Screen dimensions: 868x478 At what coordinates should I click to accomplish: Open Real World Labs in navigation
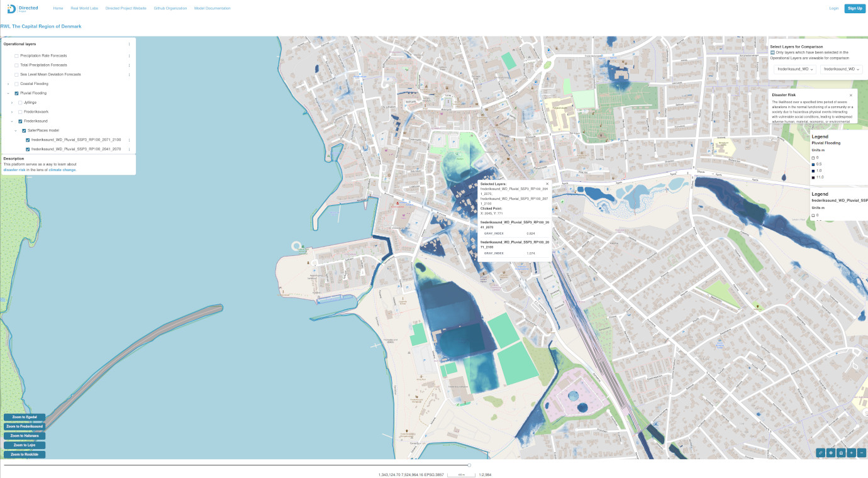pyautogui.click(x=83, y=8)
